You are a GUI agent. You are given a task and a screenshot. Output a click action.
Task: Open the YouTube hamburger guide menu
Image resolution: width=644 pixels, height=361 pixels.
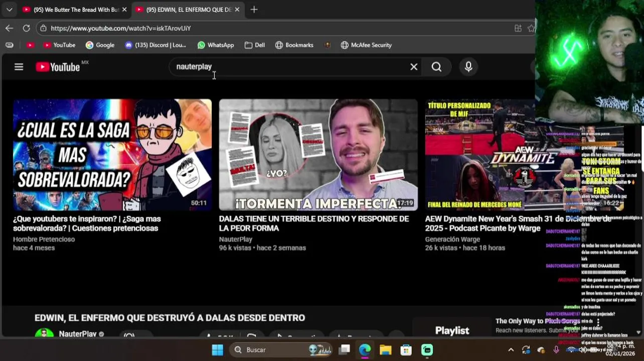[19, 67]
